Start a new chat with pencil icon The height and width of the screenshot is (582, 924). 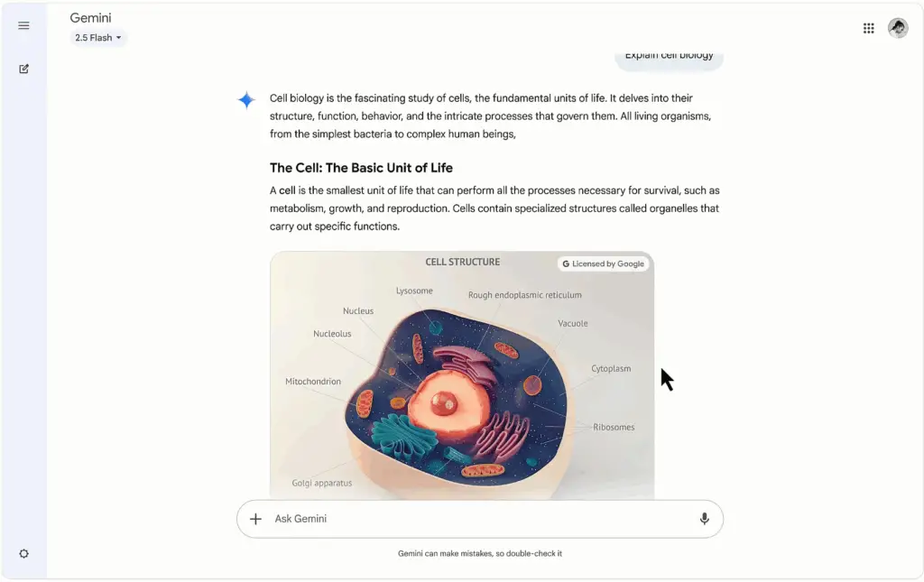[23, 69]
